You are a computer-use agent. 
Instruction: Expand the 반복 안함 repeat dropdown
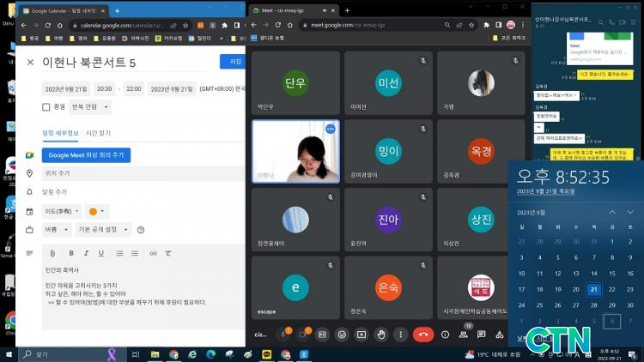(90, 107)
